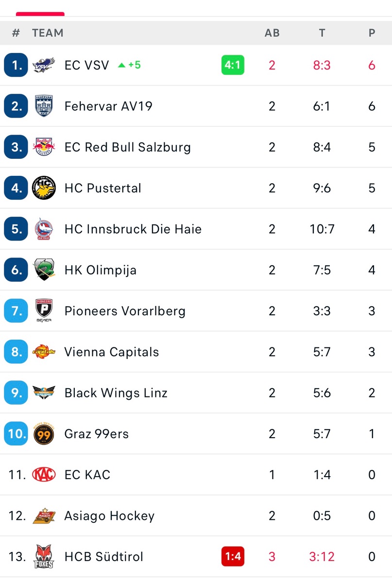Tap the Red Bull Salzburg logo

44,147
